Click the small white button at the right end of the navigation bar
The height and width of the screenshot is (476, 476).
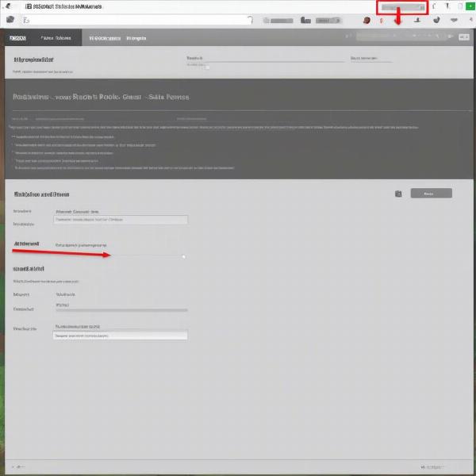(x=464, y=37)
